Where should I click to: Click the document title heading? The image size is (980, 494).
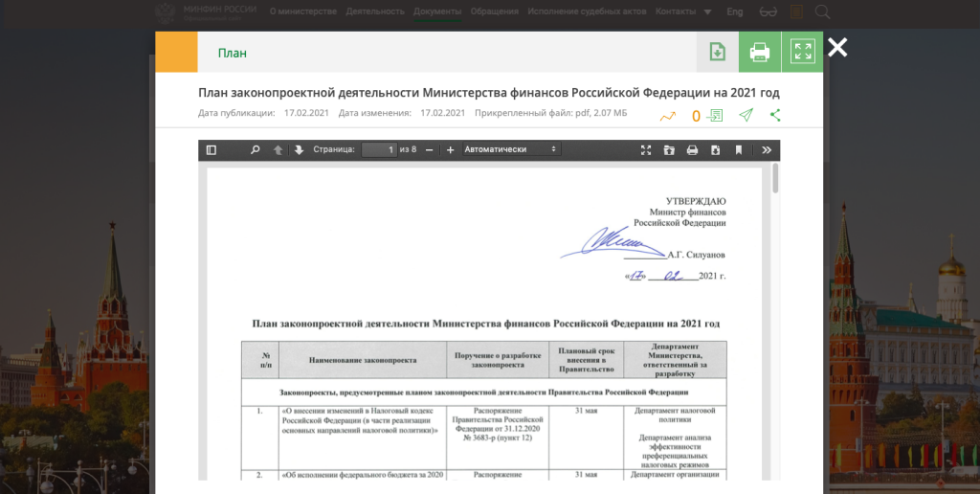tap(489, 93)
